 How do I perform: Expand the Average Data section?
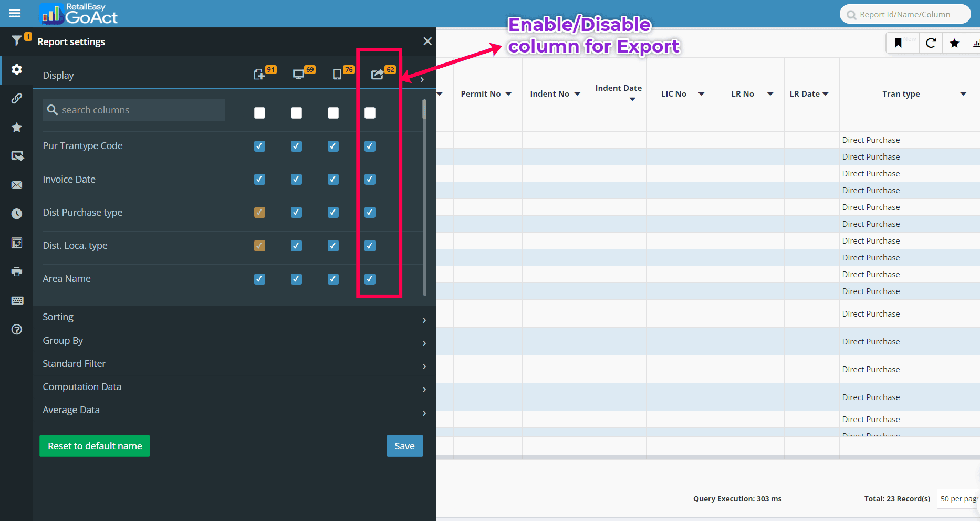(234, 410)
